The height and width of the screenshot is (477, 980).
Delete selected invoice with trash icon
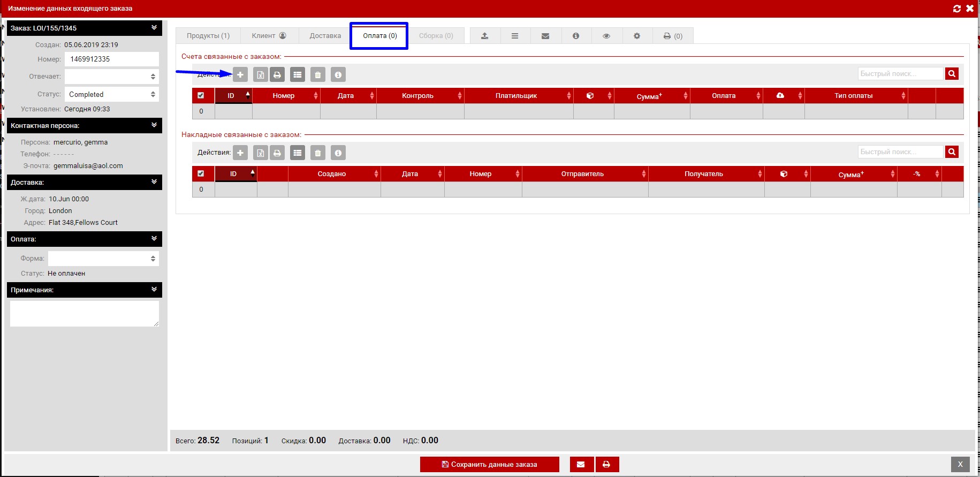(318, 75)
